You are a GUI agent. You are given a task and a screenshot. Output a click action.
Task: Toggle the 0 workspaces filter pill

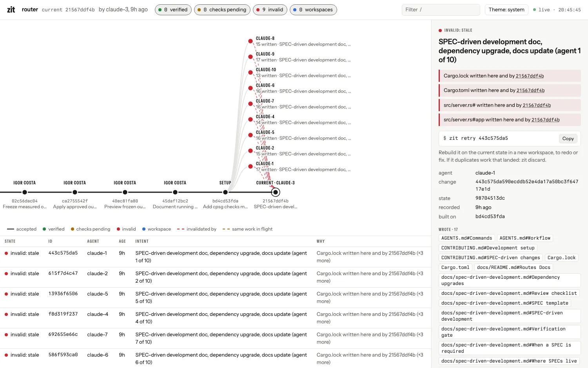[x=313, y=10]
